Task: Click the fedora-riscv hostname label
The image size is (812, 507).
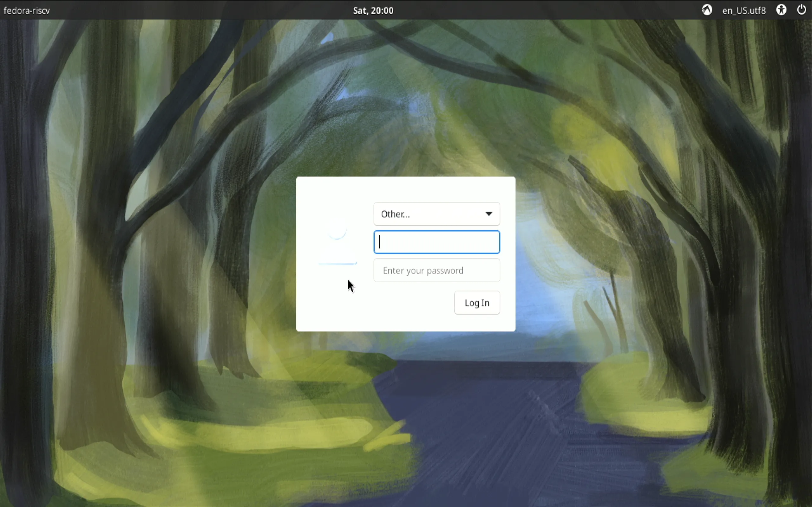Action: click(27, 10)
